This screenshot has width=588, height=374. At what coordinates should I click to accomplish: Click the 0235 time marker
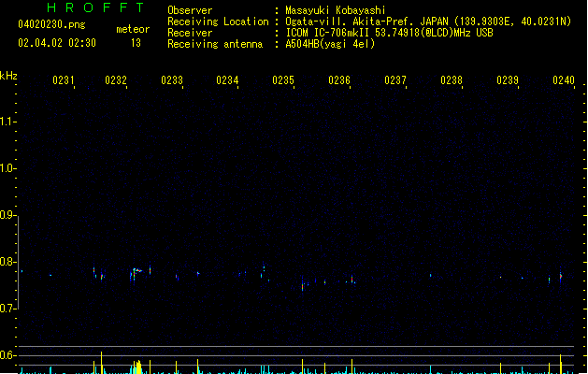[x=283, y=80]
